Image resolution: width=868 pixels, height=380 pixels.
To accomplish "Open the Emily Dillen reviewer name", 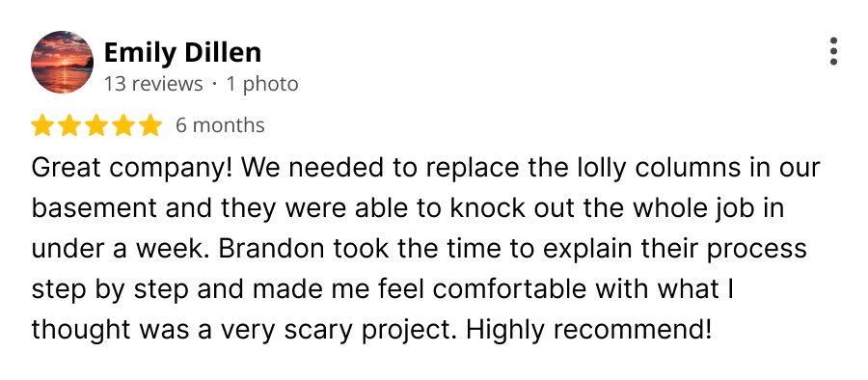I will click(182, 53).
